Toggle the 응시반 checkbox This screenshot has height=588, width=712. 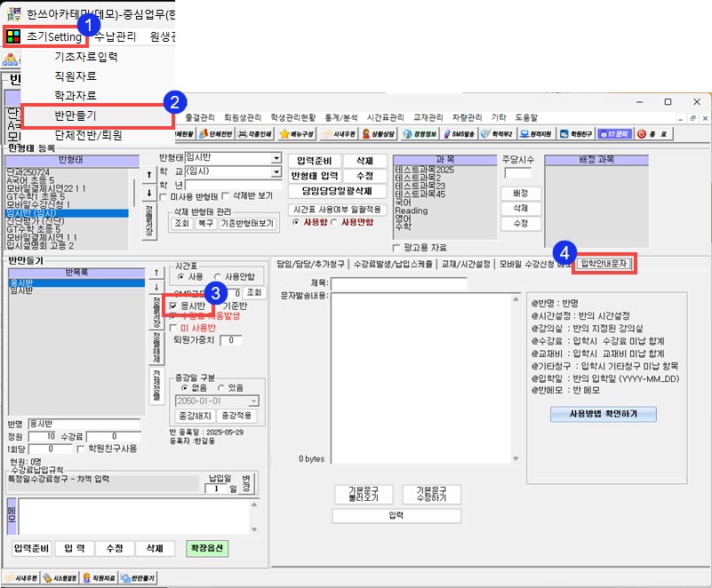[x=174, y=306]
